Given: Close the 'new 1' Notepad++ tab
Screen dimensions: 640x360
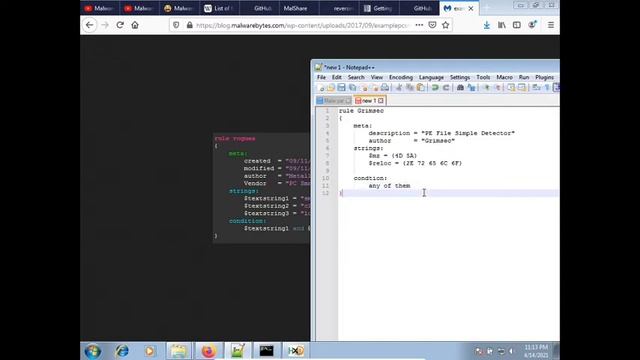Looking at the screenshot, I should (381, 100).
